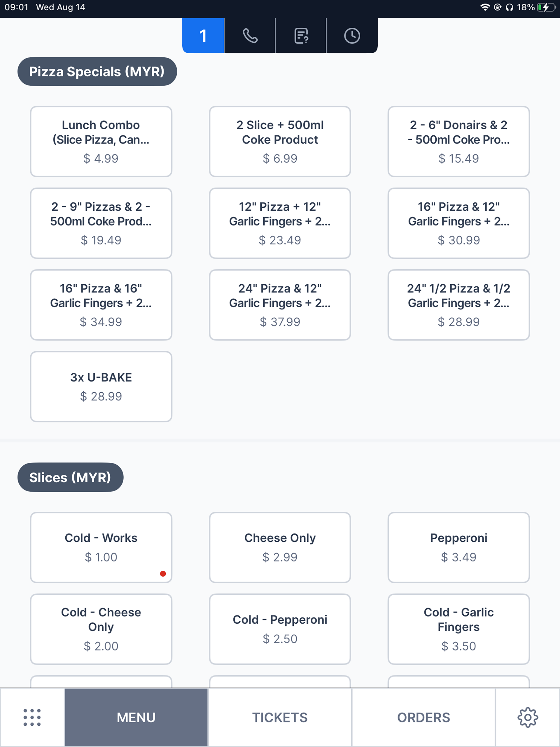This screenshot has width=560, height=747.
Task: Click the Pizza Specials (MYR) category pill
Action: tap(97, 71)
